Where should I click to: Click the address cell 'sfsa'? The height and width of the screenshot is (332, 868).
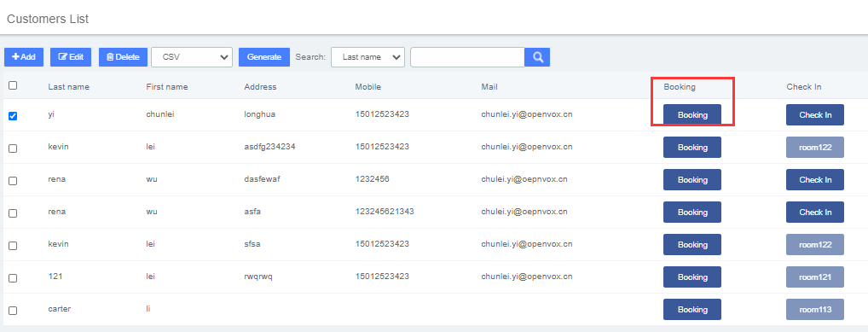(252, 244)
